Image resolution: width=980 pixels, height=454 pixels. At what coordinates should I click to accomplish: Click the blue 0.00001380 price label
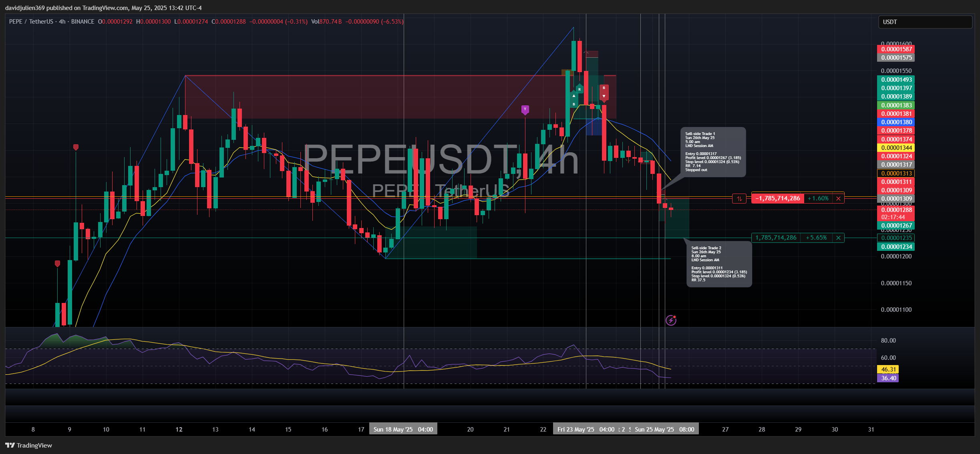(896, 122)
